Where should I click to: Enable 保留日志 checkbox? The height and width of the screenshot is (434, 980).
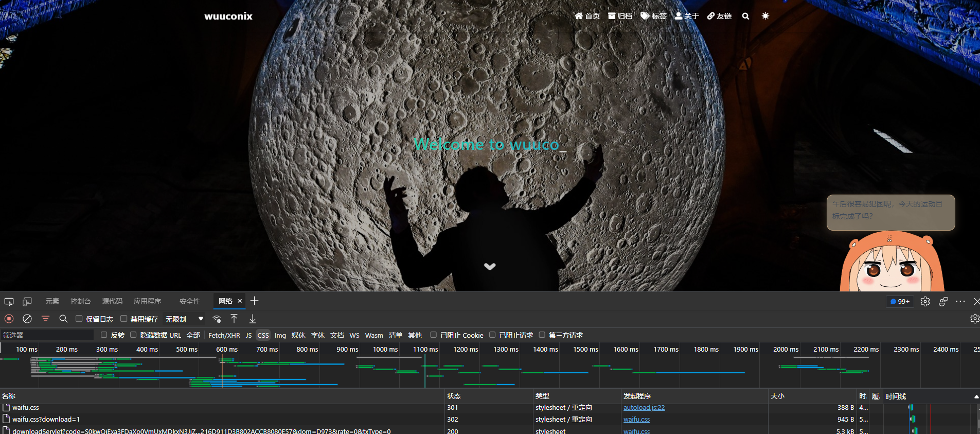(x=79, y=319)
